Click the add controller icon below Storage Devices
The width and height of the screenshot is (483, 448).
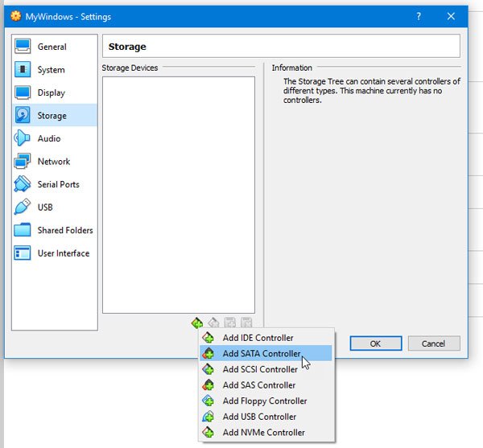coord(196,323)
